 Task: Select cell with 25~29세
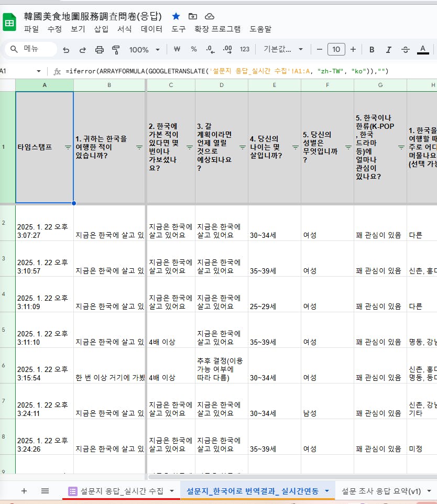point(274,294)
